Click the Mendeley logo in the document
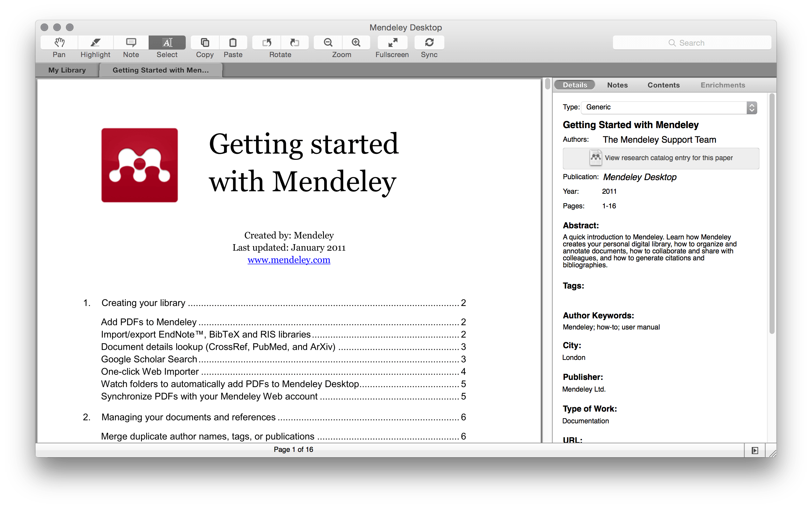The height and width of the screenshot is (508, 812). click(140, 165)
